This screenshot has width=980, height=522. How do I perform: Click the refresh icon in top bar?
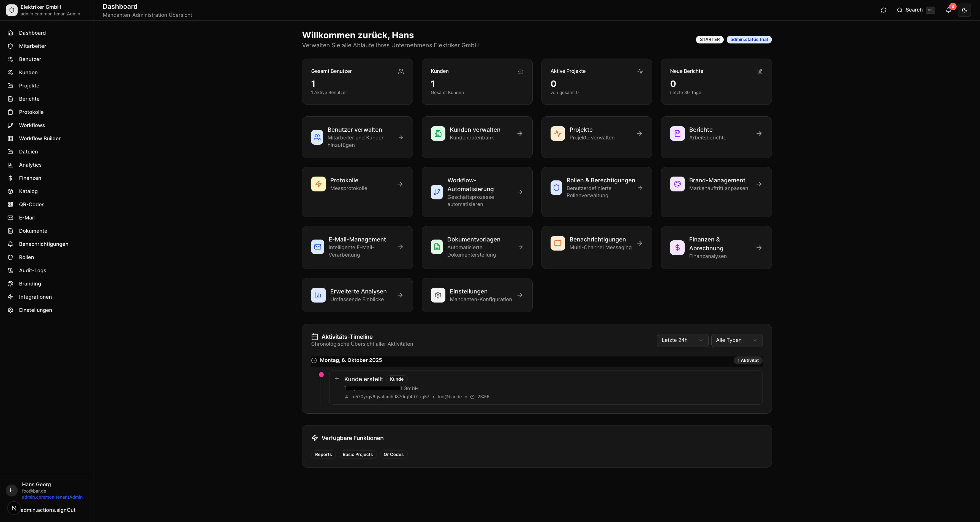(883, 10)
